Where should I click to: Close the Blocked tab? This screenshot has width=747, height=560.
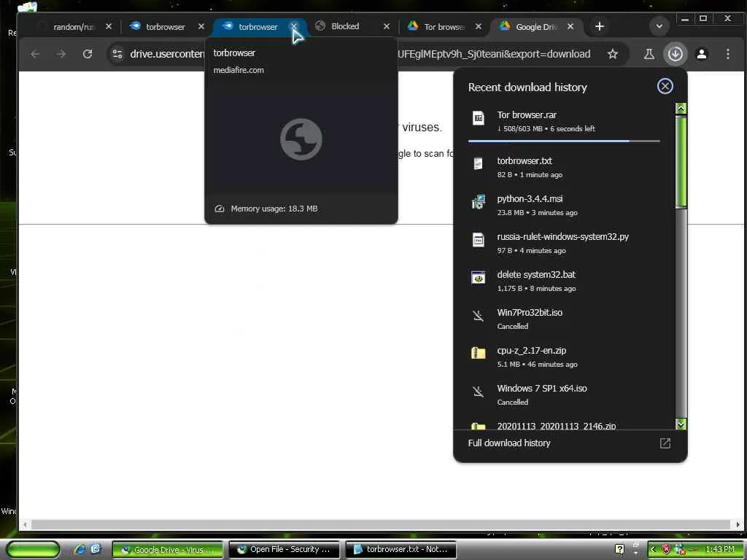387,27
